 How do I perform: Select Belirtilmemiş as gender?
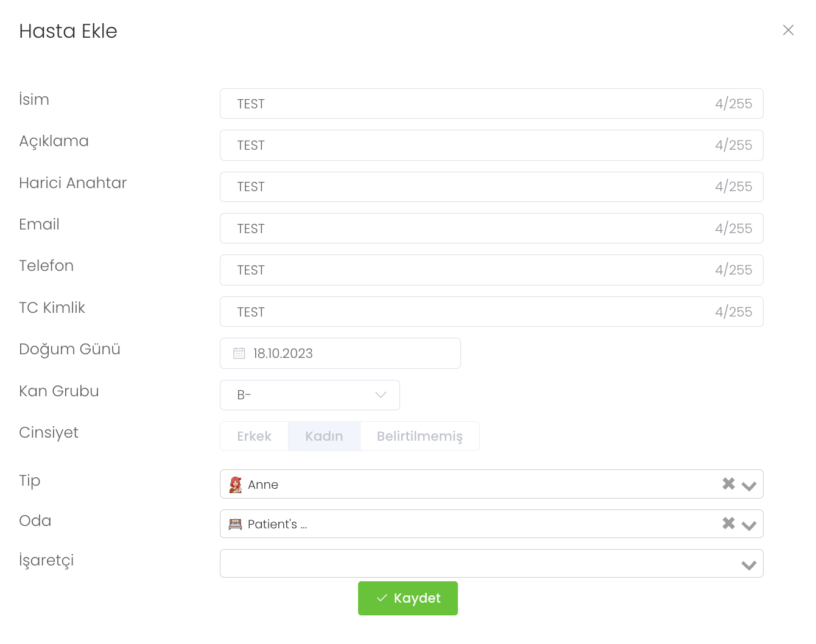(x=420, y=436)
